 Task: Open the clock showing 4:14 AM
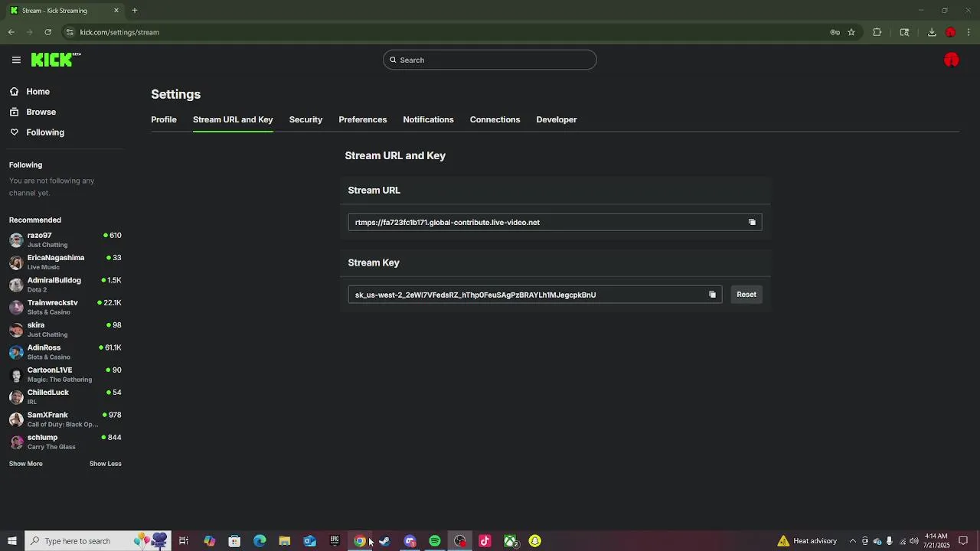click(x=936, y=541)
